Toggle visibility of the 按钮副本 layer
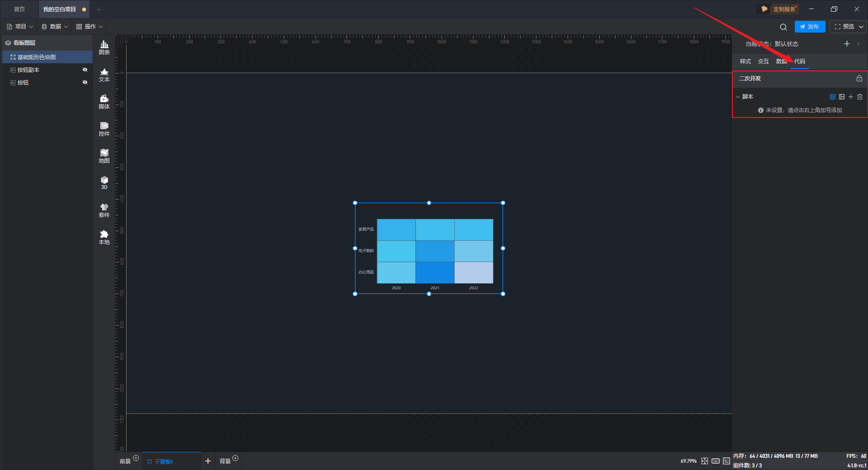Image resolution: width=868 pixels, height=470 pixels. 85,70
